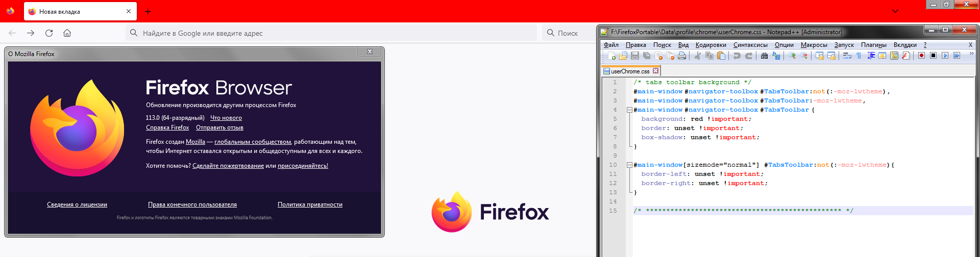The height and width of the screenshot is (257, 980).
Task: Click User defined language icon
Action: 883,56
